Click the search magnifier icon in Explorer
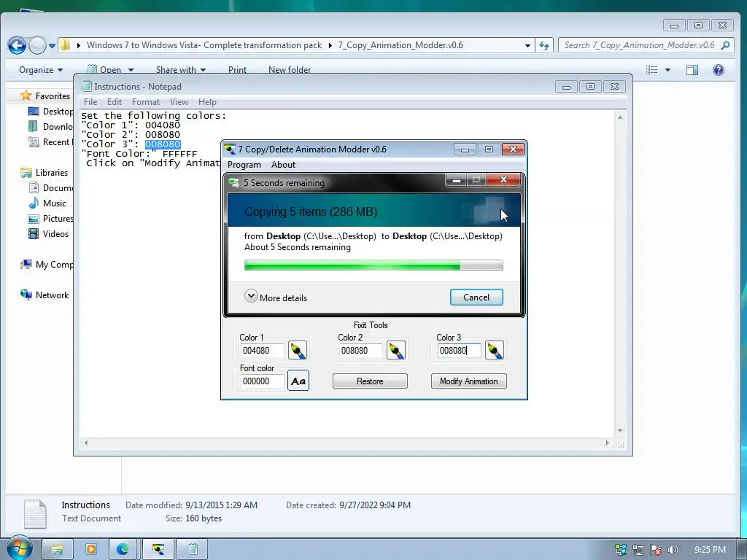The width and height of the screenshot is (747, 560). click(725, 45)
